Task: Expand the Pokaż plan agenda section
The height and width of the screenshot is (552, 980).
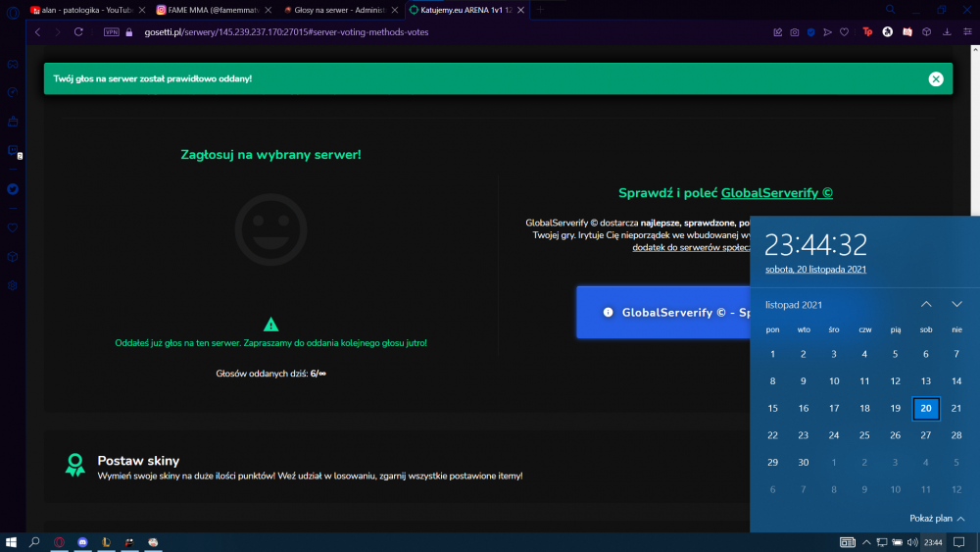Action: pyautogui.click(x=937, y=519)
